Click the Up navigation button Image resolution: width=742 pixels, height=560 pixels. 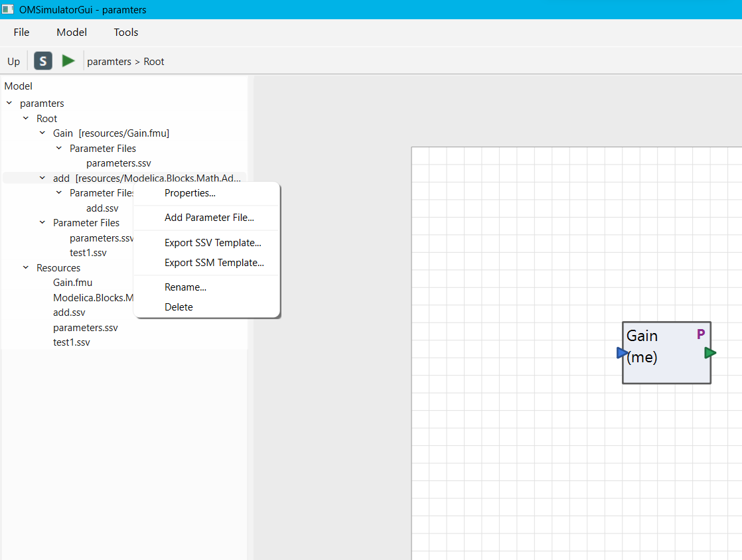pos(14,62)
